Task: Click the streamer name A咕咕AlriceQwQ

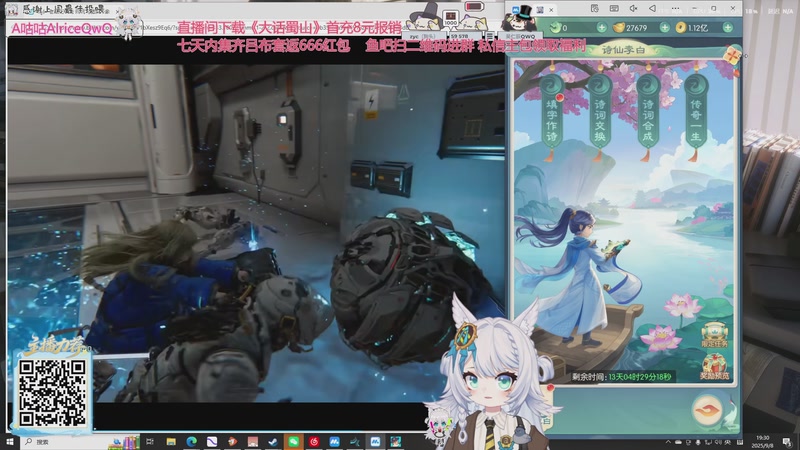Action: point(62,29)
